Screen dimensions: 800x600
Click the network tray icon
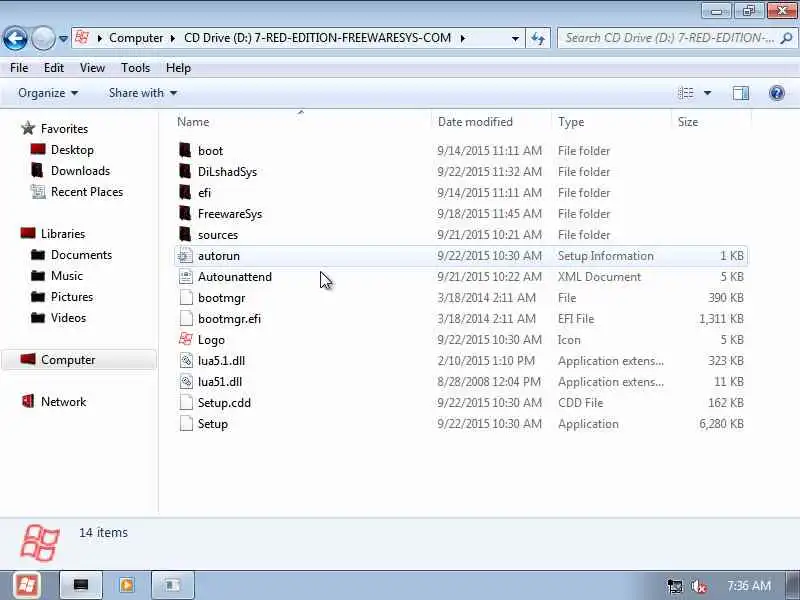click(675, 587)
